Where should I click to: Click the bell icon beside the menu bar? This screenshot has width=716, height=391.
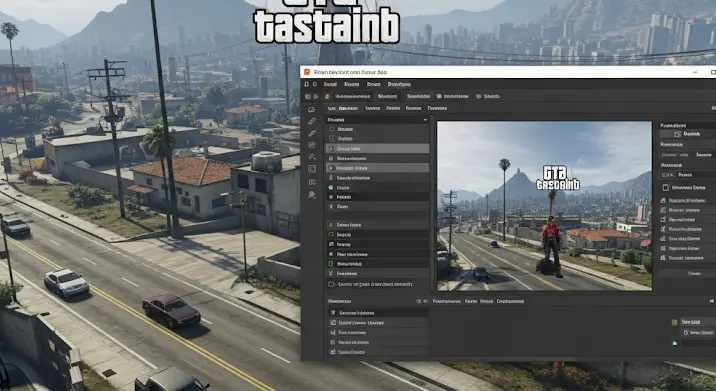coord(306,84)
